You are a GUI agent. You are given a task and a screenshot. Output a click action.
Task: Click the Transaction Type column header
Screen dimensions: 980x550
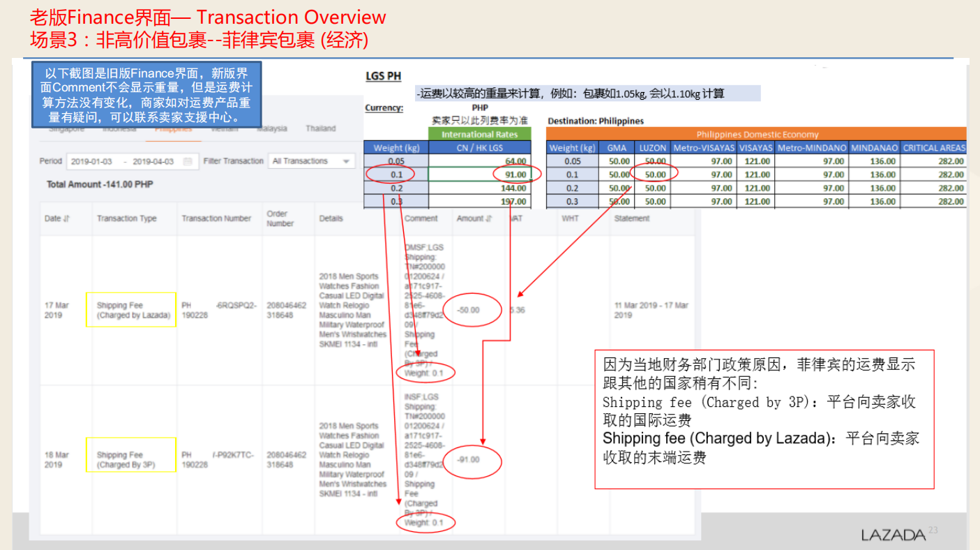pos(127,218)
